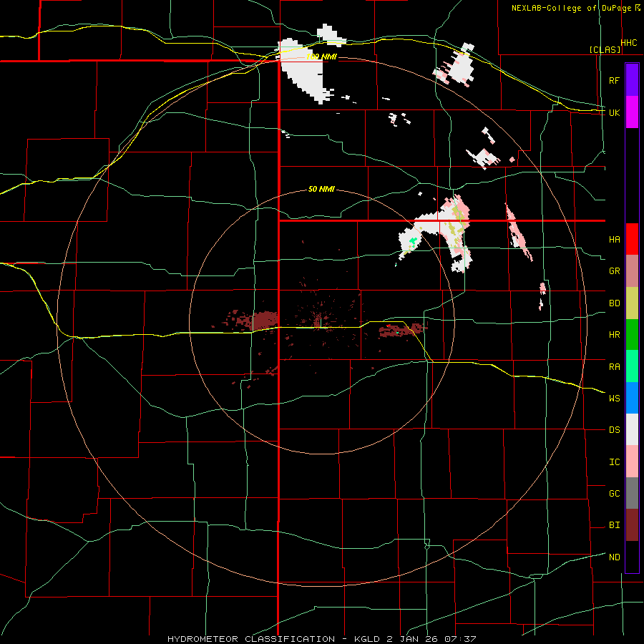
Task: Click the GC gray legend swatch
Action: 632,493
